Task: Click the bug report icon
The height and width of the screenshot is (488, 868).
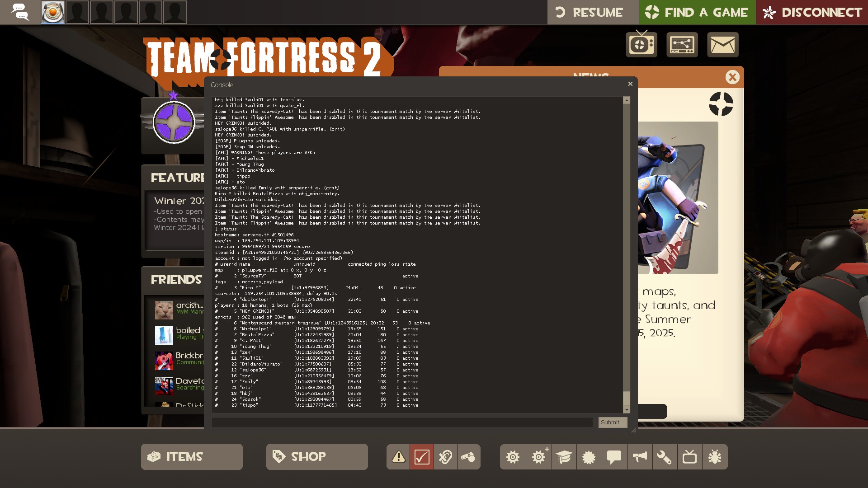Action: pos(715,457)
